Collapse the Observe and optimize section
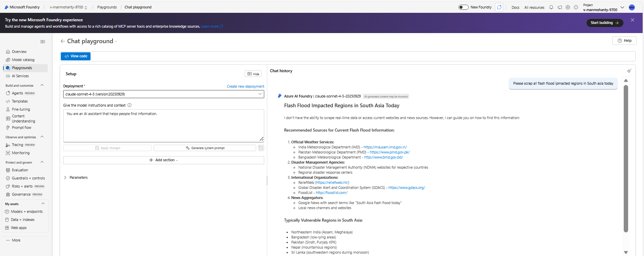Screen dimensions: 644x256 [x=42, y=137]
